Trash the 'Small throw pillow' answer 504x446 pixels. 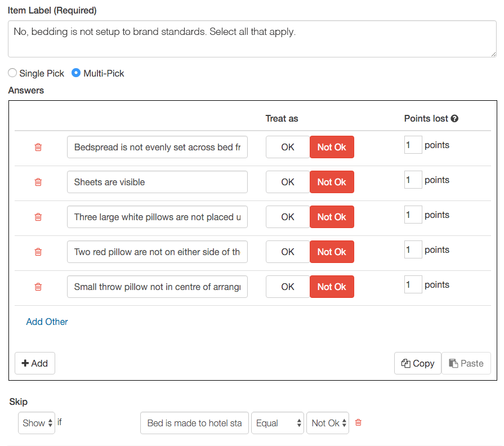(x=38, y=287)
